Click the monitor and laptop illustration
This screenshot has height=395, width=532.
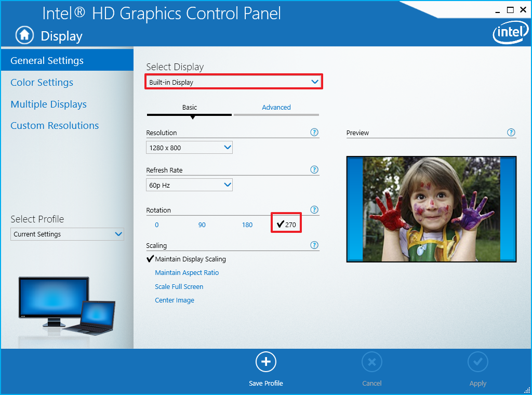click(67, 306)
